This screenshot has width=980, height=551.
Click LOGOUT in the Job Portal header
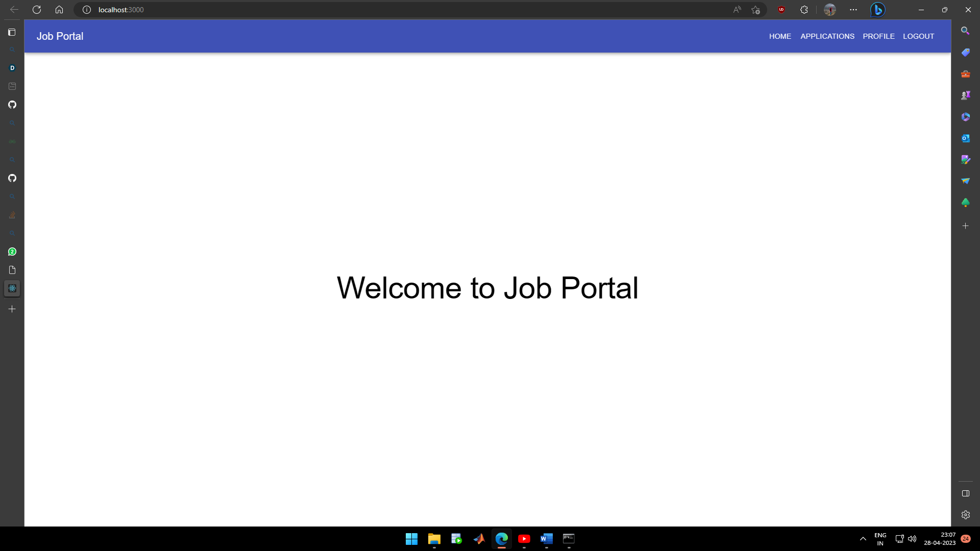[x=918, y=36]
